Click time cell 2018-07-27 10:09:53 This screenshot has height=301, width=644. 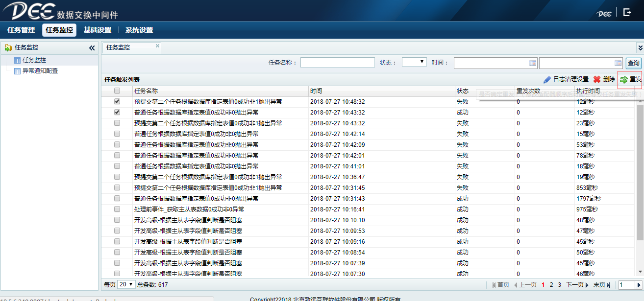[x=338, y=231]
